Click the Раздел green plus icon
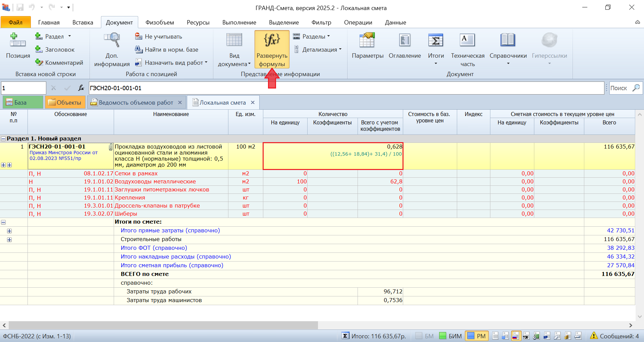 (39, 36)
